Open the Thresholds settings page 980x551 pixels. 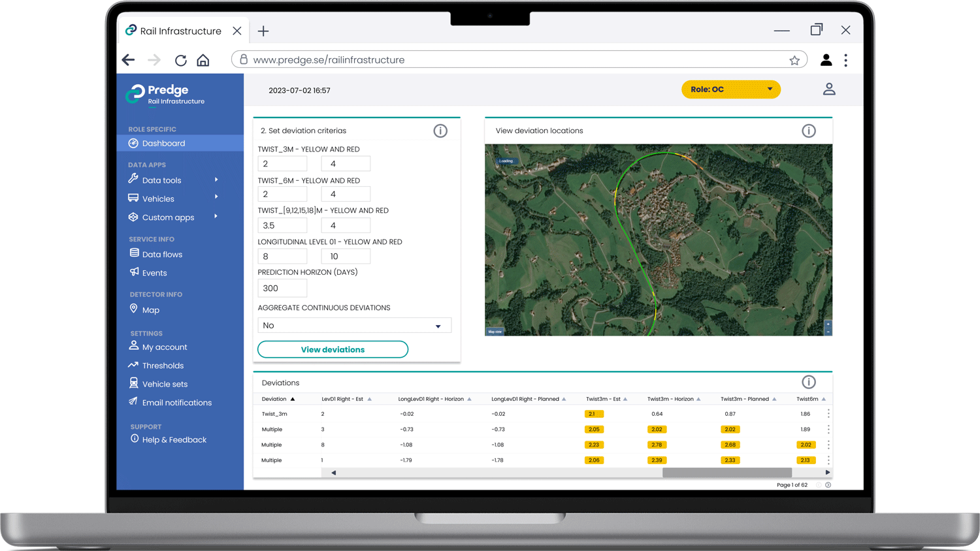(163, 366)
